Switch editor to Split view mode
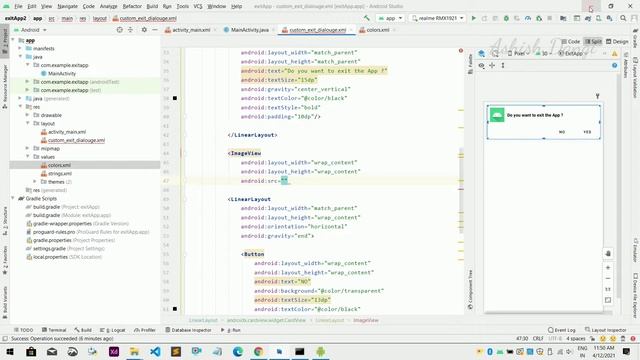The image size is (640, 360). coord(593,42)
